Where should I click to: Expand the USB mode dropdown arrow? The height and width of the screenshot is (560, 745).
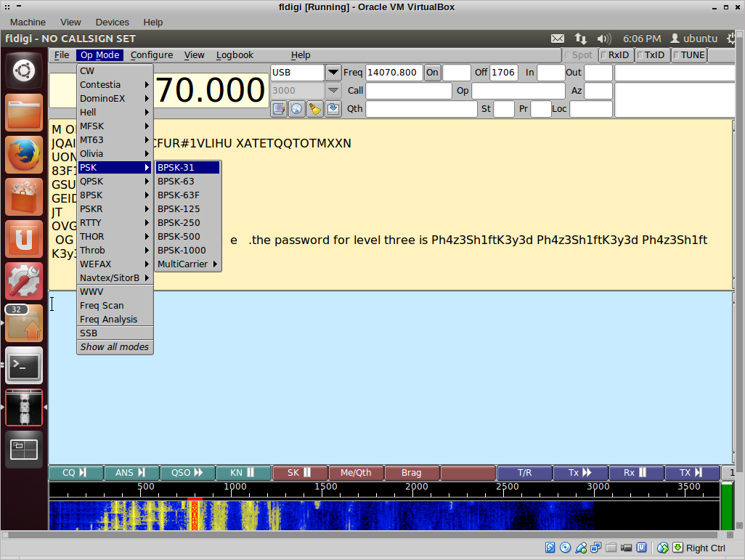coord(333,73)
